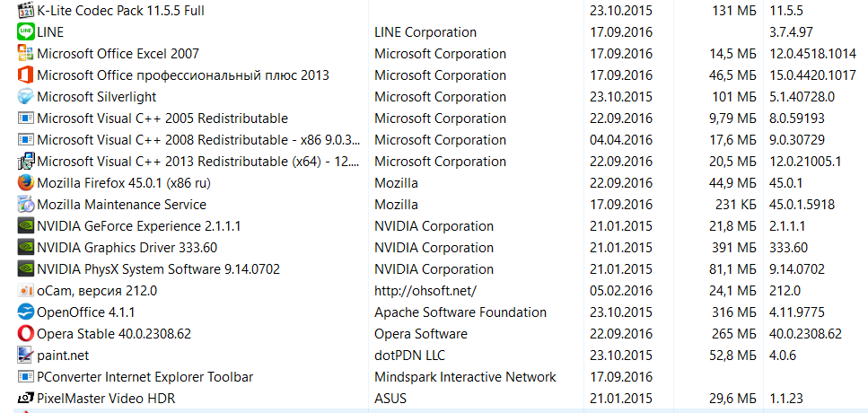868x413 pixels.
Task: Click the LINE green app icon
Action: (25, 32)
